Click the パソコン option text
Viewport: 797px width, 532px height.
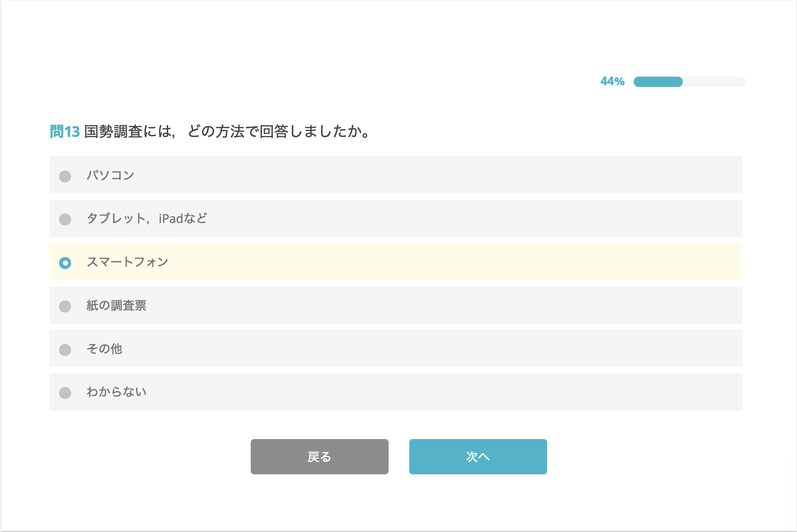(x=110, y=175)
